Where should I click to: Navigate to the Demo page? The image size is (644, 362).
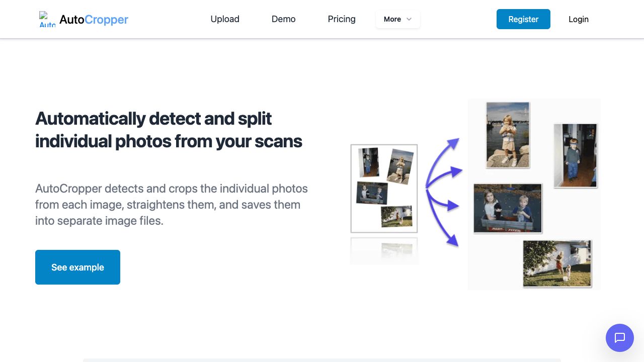coord(283,19)
